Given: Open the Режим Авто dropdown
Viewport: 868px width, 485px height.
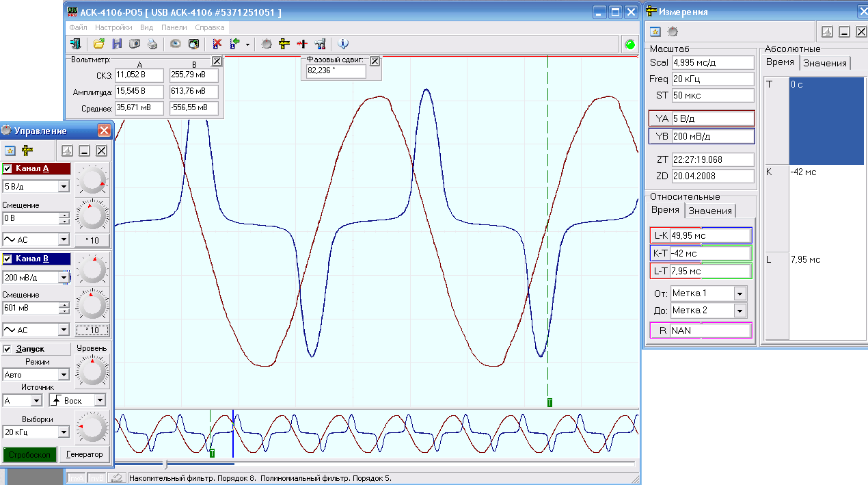Looking at the screenshot, I should click(x=63, y=375).
